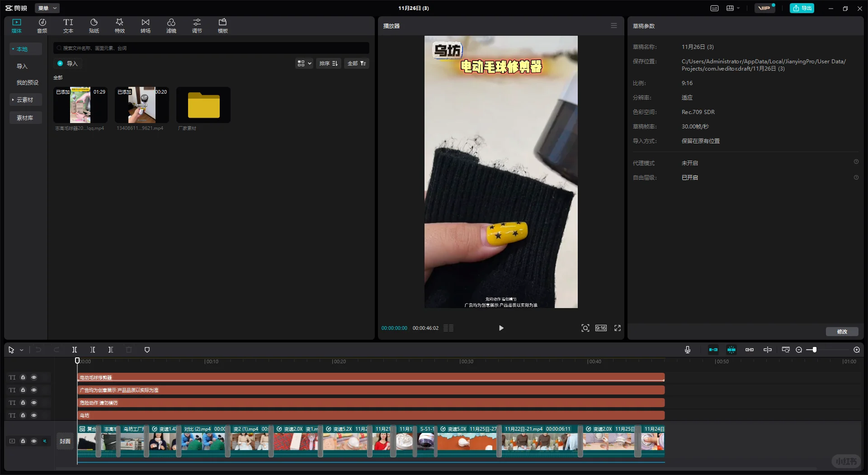Click the 导入 import button with plus icon
The width and height of the screenshot is (868, 475).
tap(67, 63)
